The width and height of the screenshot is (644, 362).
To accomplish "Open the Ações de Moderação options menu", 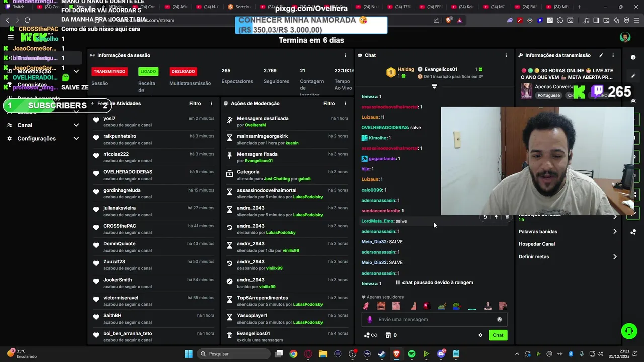I will 345,103.
